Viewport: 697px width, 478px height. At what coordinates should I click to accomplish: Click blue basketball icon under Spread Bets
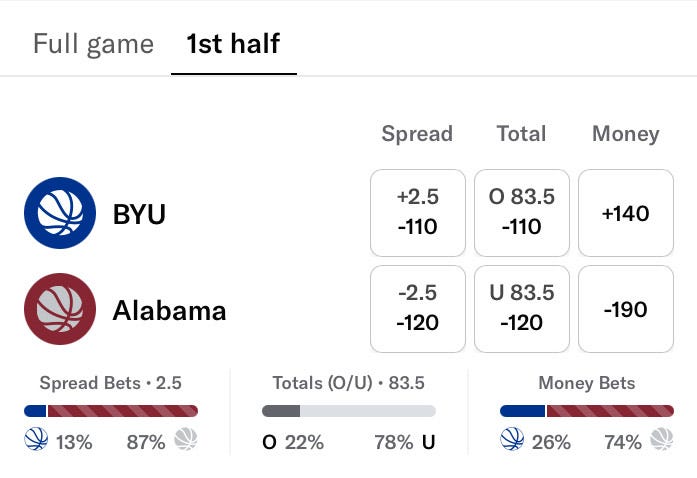click(36, 439)
